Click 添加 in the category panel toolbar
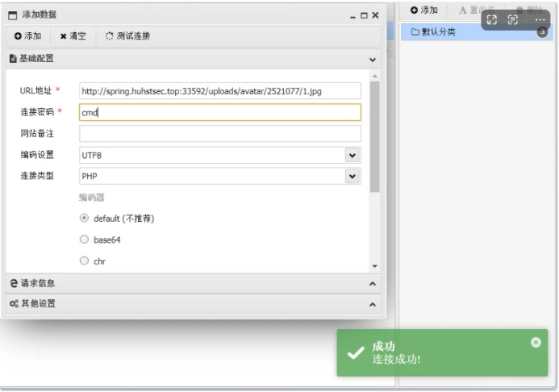559x392 pixels. coord(423,10)
